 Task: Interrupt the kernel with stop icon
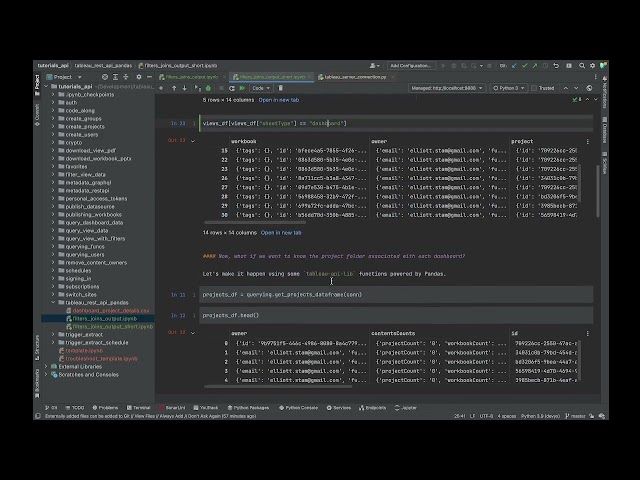(221, 88)
